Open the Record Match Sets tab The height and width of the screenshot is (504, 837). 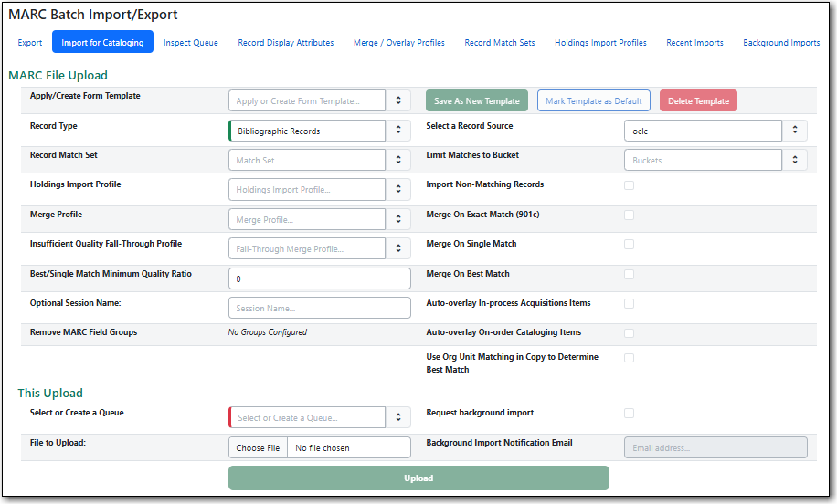[500, 43]
